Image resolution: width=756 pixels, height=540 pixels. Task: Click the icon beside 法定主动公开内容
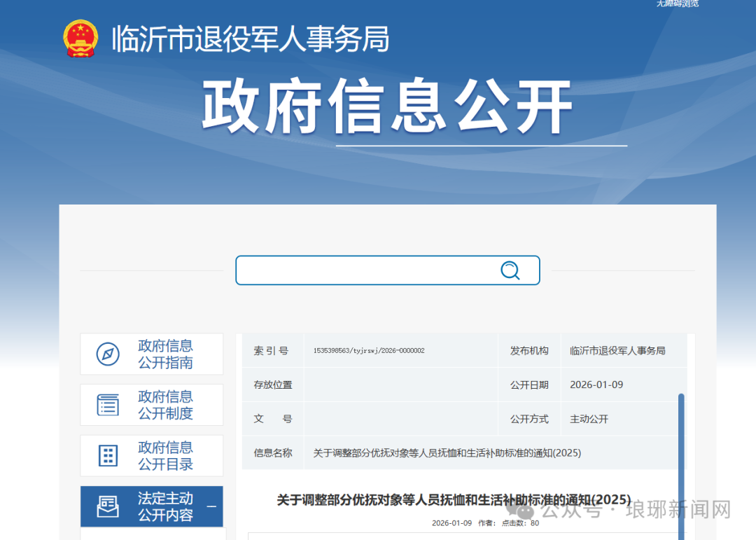pos(108,506)
